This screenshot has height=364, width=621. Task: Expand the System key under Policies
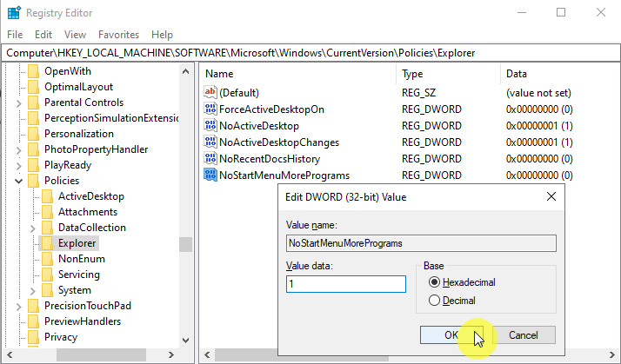[33, 290]
